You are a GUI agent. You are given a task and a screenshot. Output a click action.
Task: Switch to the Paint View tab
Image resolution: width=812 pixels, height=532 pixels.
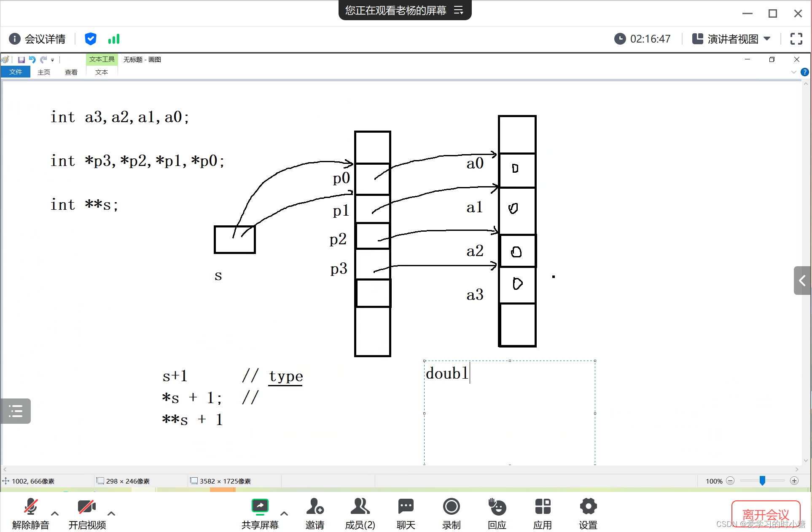[71, 72]
